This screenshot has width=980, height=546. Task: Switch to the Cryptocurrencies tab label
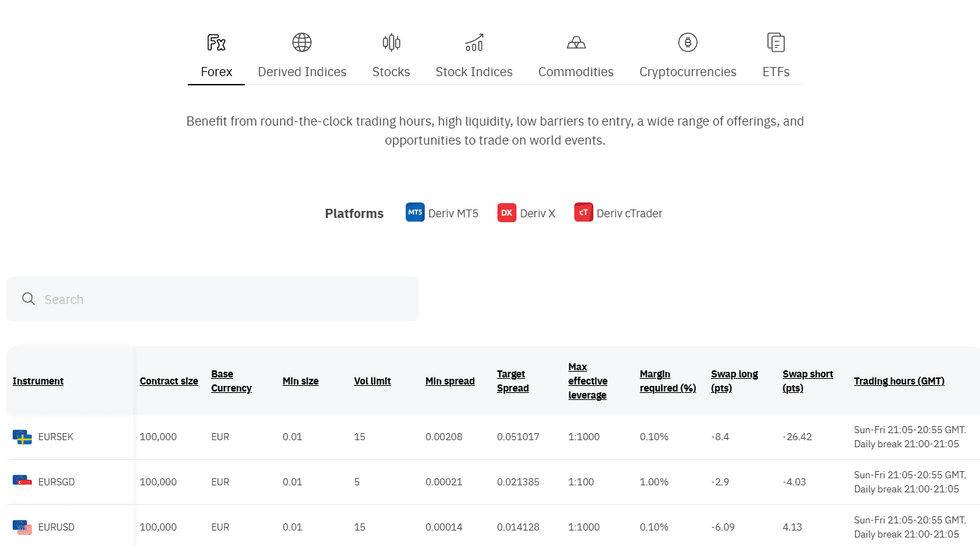pyautogui.click(x=688, y=72)
